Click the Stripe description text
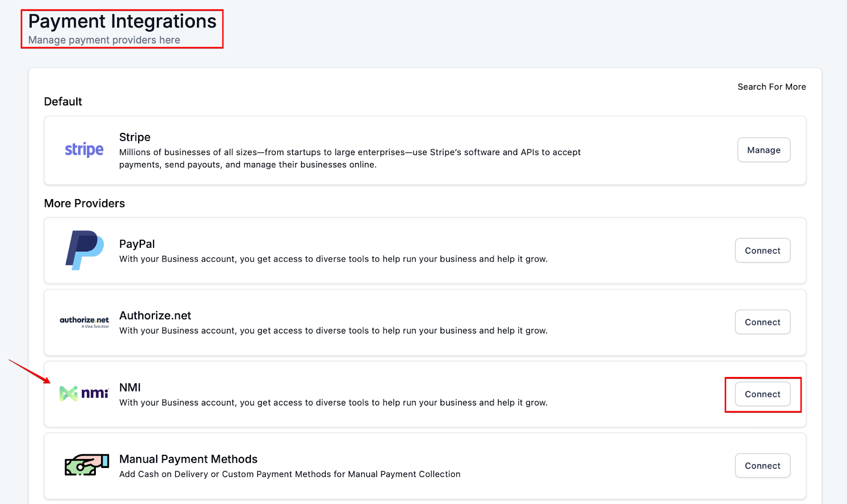 349,158
